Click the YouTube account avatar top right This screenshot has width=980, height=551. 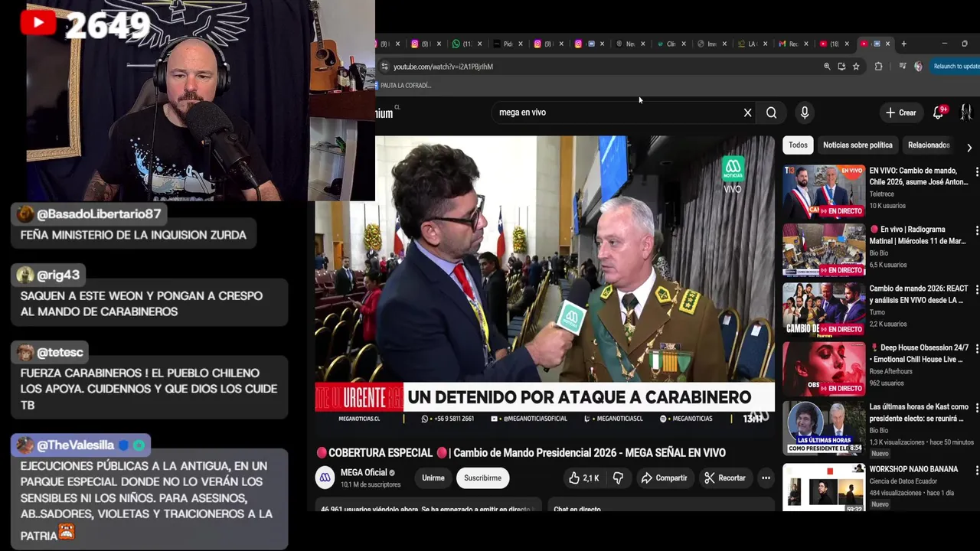point(966,112)
